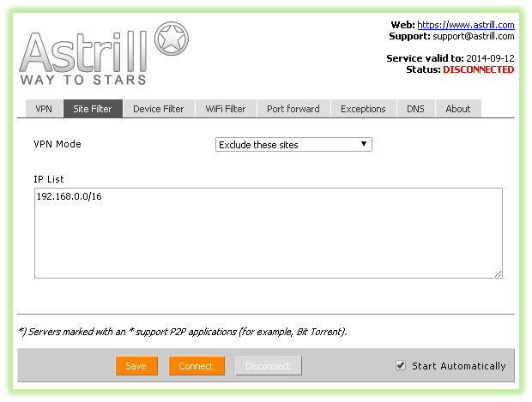
Task: Go to the WiFi Filter tab
Action: pyautogui.click(x=226, y=109)
